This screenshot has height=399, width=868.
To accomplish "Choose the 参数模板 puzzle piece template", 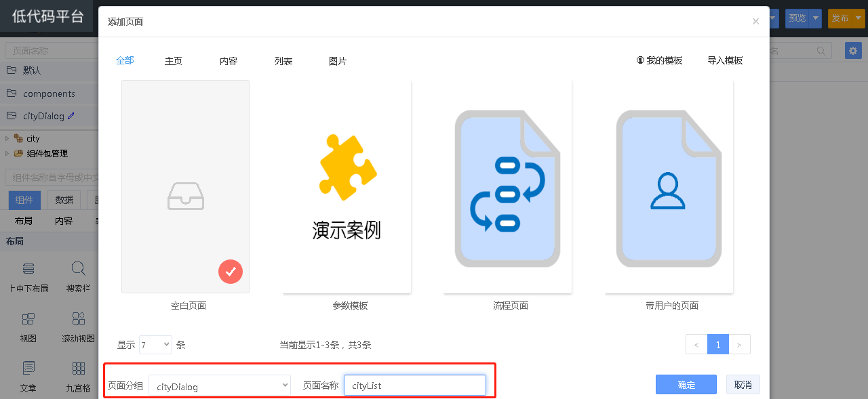I will point(347,186).
